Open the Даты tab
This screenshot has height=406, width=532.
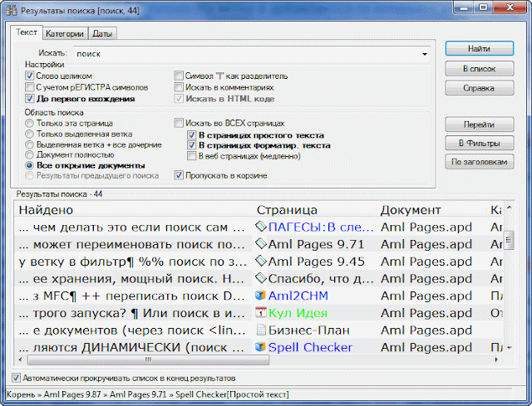102,33
